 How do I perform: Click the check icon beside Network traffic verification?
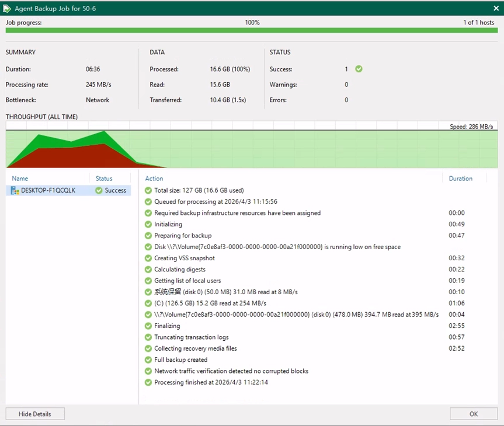click(148, 371)
